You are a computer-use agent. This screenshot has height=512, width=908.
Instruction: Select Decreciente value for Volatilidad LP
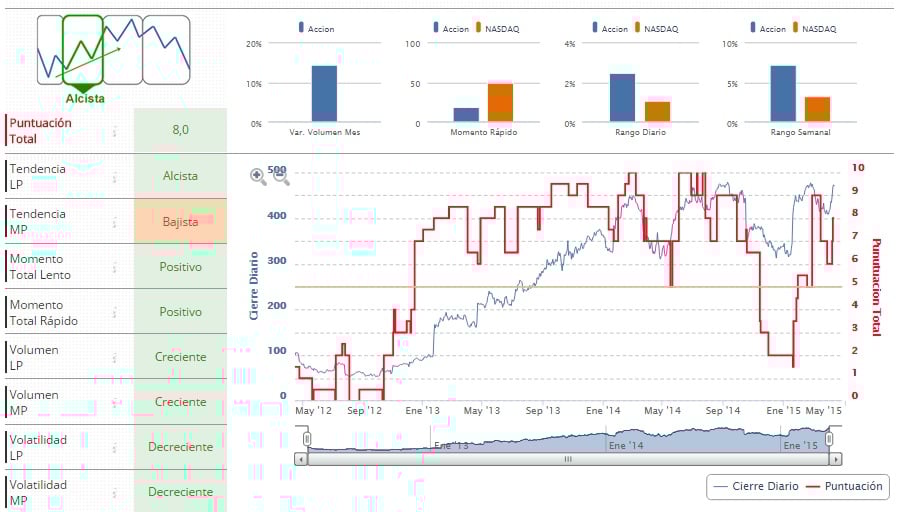click(180, 447)
